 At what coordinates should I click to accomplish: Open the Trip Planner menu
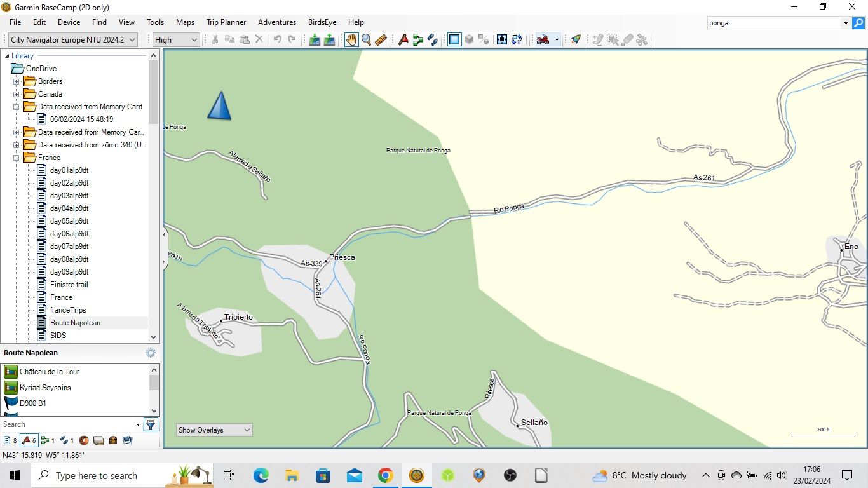pyautogui.click(x=226, y=22)
